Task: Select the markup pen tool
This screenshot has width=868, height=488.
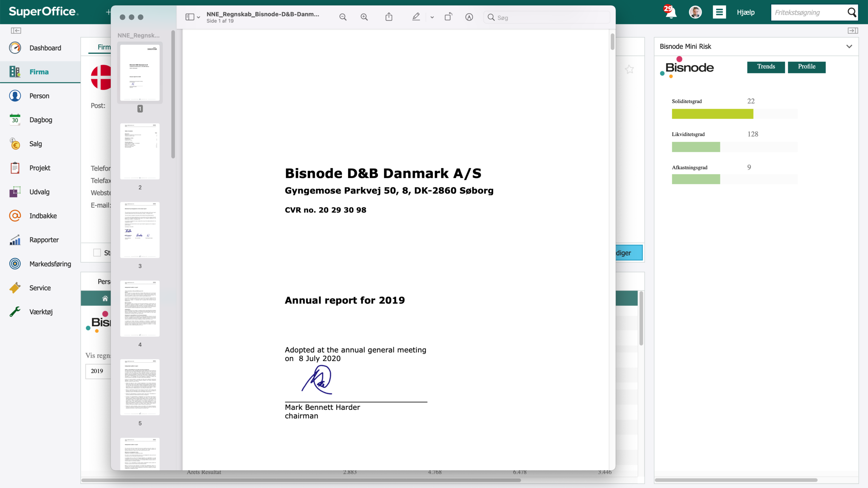Action: (x=416, y=17)
